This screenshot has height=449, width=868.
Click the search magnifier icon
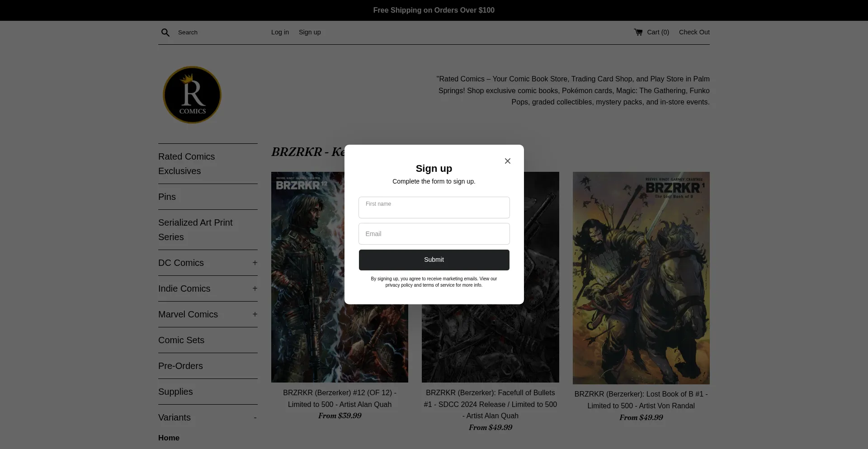(x=165, y=33)
